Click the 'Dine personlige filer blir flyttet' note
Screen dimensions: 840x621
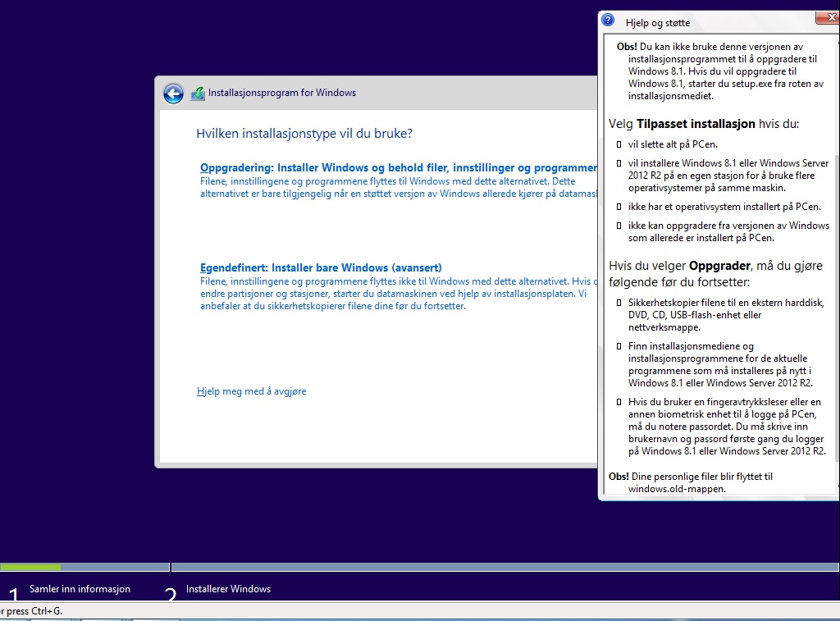tap(691, 482)
